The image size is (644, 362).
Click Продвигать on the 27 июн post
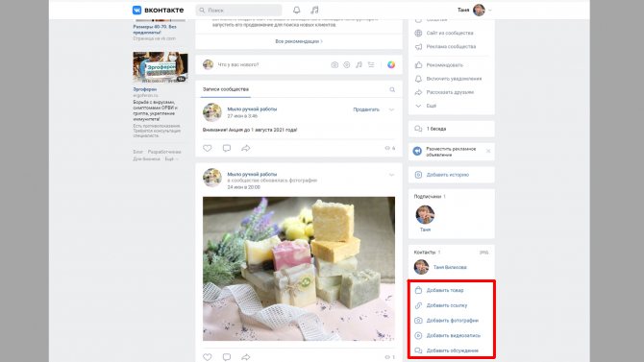pyautogui.click(x=366, y=109)
